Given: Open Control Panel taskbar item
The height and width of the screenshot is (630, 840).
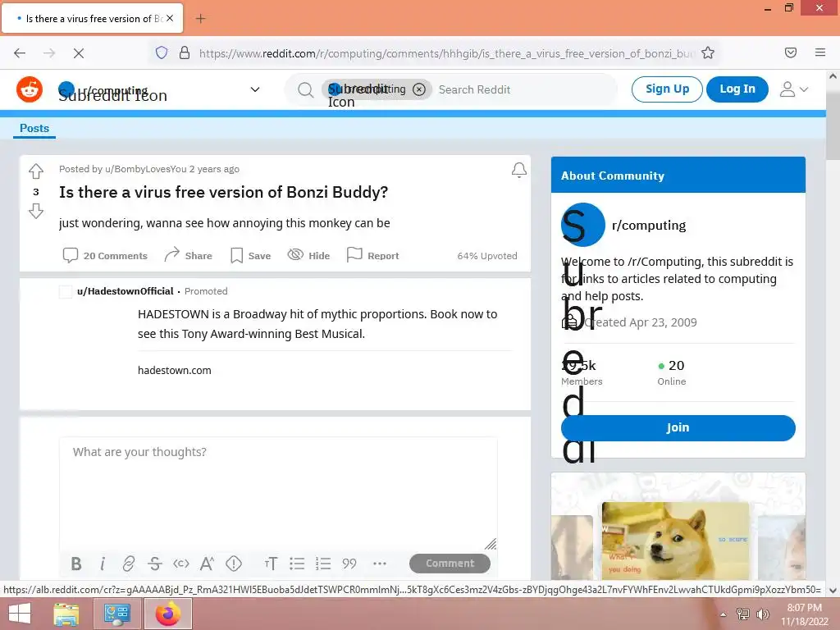Looking at the screenshot, I should [x=116, y=614].
